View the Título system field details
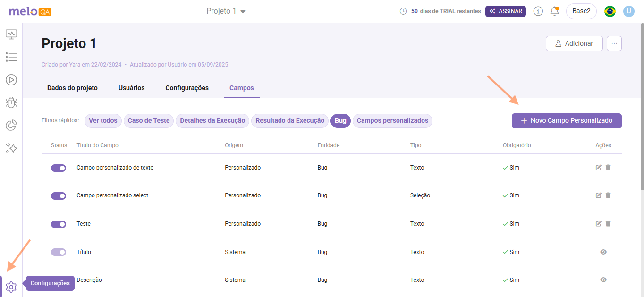Image resolution: width=644 pixels, height=297 pixels. click(603, 252)
